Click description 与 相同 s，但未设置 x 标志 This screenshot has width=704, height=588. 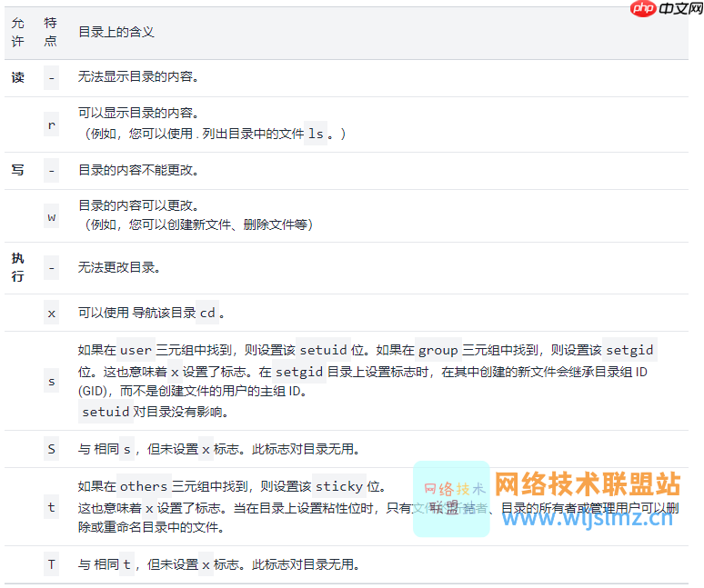point(158,449)
